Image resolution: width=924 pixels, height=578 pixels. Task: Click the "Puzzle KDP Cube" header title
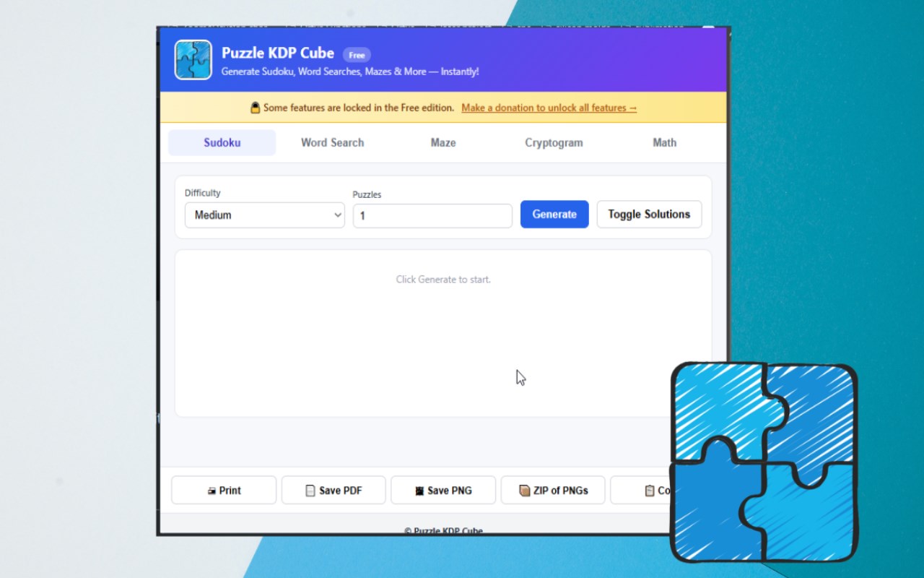click(278, 53)
